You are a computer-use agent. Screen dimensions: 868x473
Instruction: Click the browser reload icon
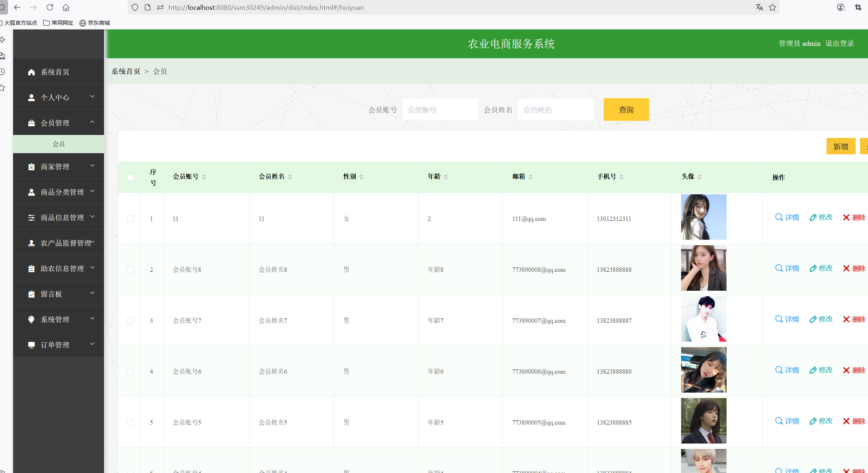tap(50, 7)
